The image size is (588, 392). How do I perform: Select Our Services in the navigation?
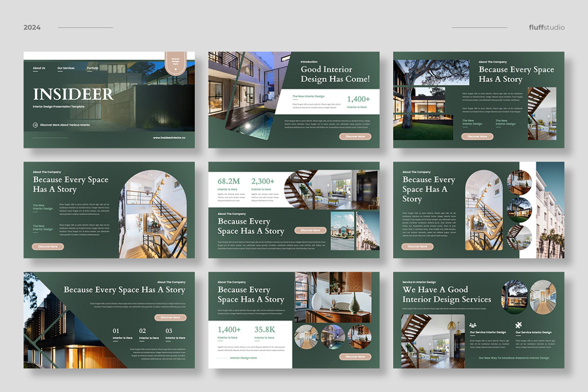point(66,68)
